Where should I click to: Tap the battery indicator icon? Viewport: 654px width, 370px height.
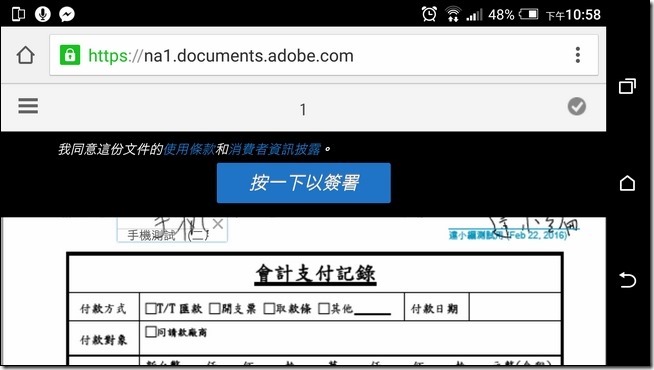click(529, 14)
